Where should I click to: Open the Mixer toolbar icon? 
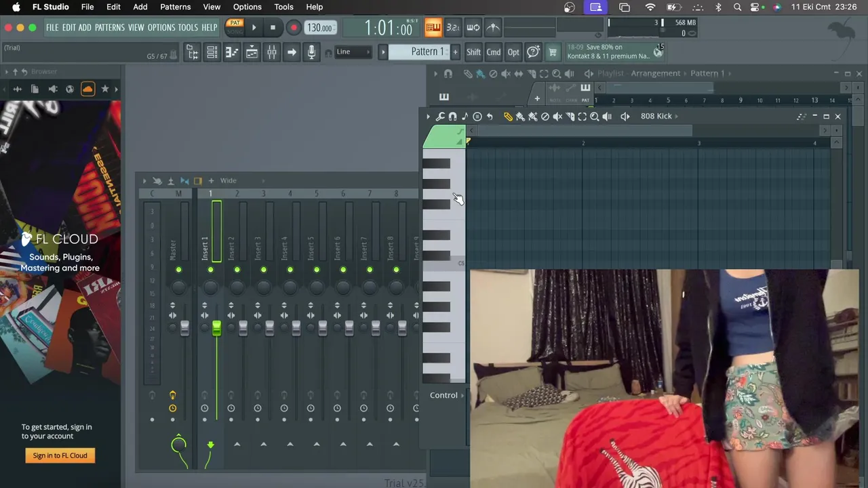click(271, 52)
